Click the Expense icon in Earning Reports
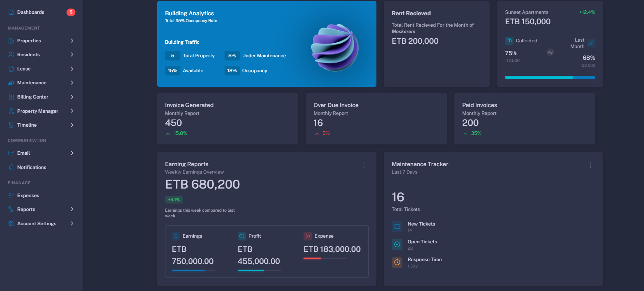This screenshot has width=644, height=291. (308, 236)
